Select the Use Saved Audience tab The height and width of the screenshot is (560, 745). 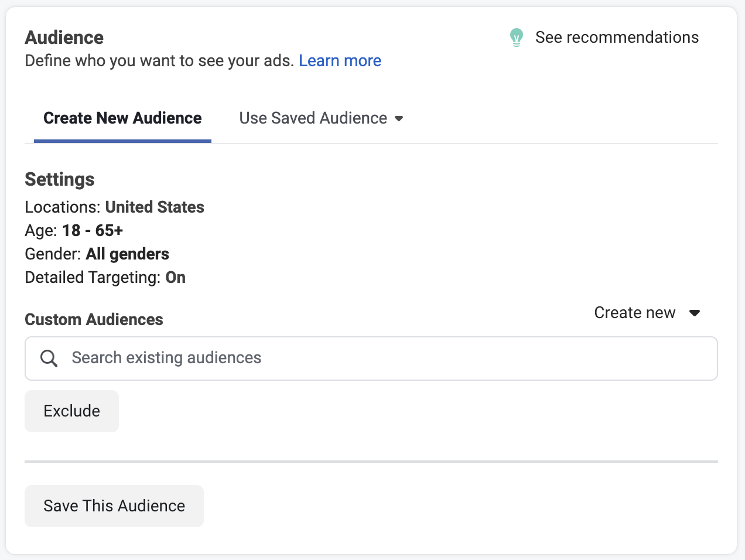point(313,118)
